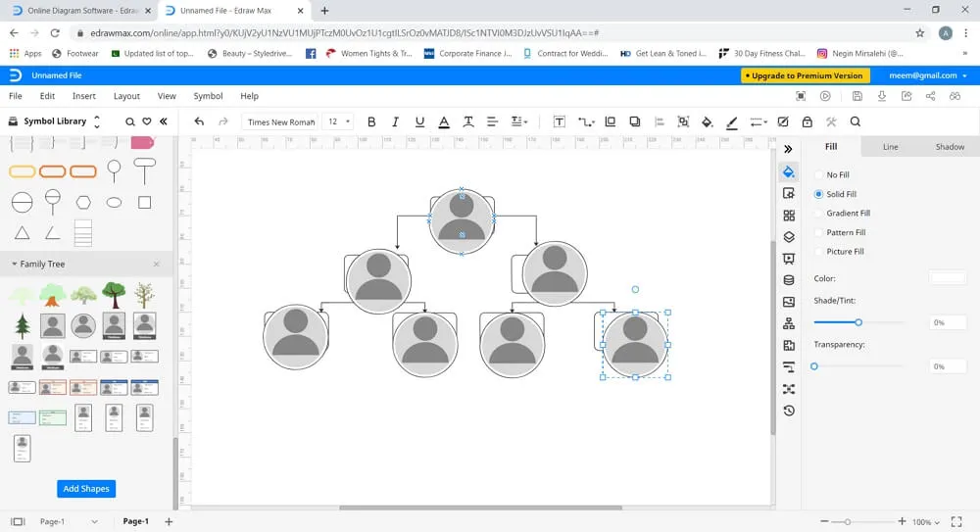Open the layers panel from right sidebar
The image size is (980, 532).
point(789,236)
